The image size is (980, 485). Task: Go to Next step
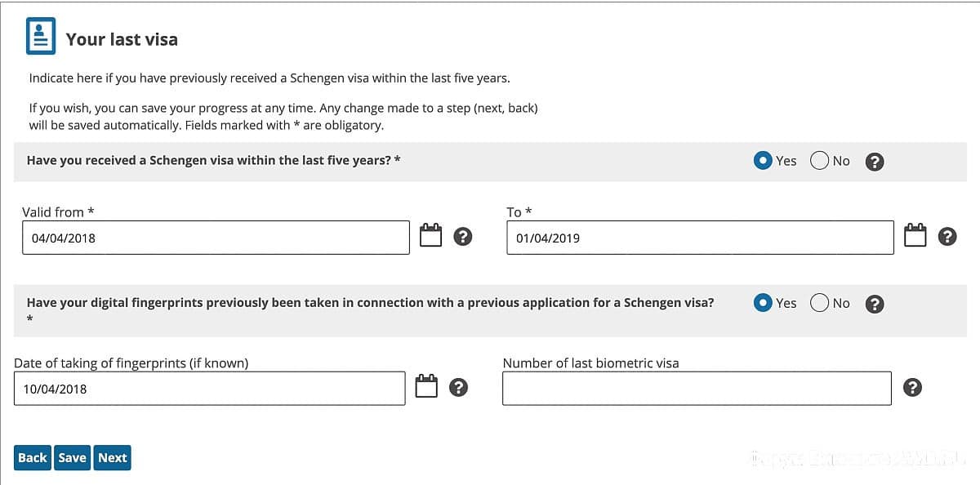(112, 457)
